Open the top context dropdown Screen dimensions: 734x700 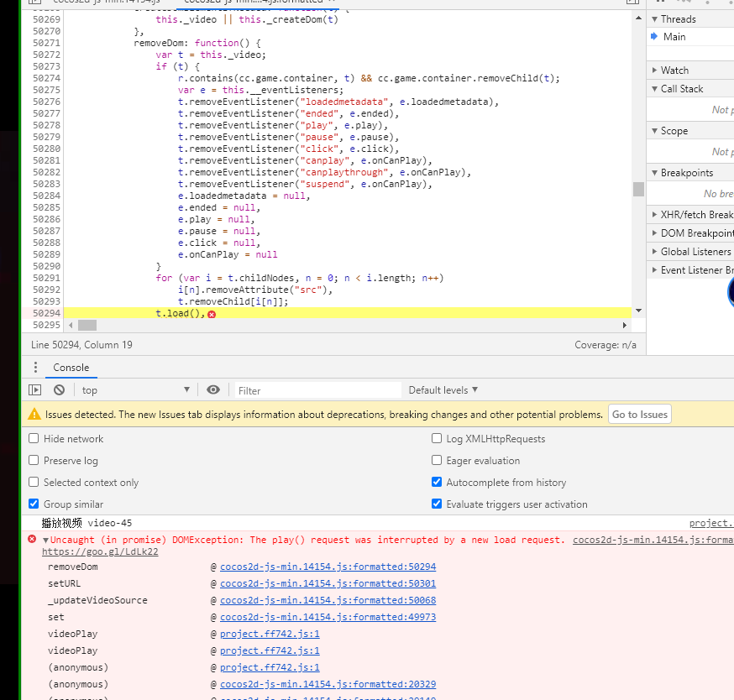pos(135,389)
